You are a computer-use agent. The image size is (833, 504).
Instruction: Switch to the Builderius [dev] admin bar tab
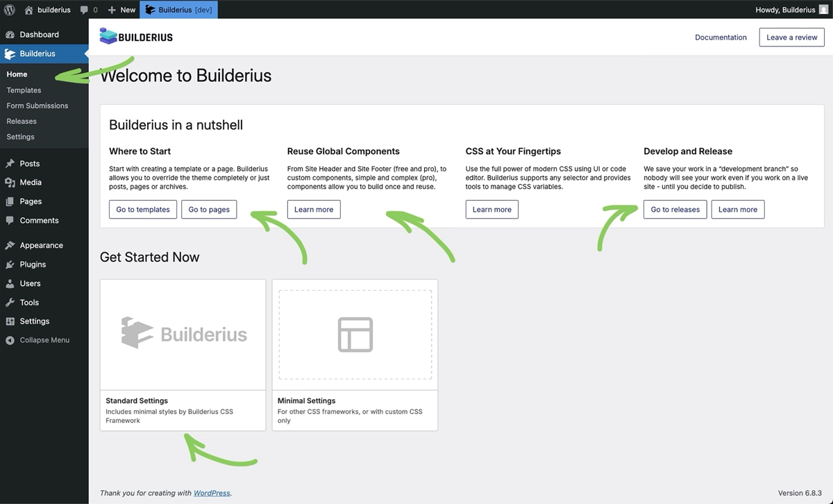(178, 10)
